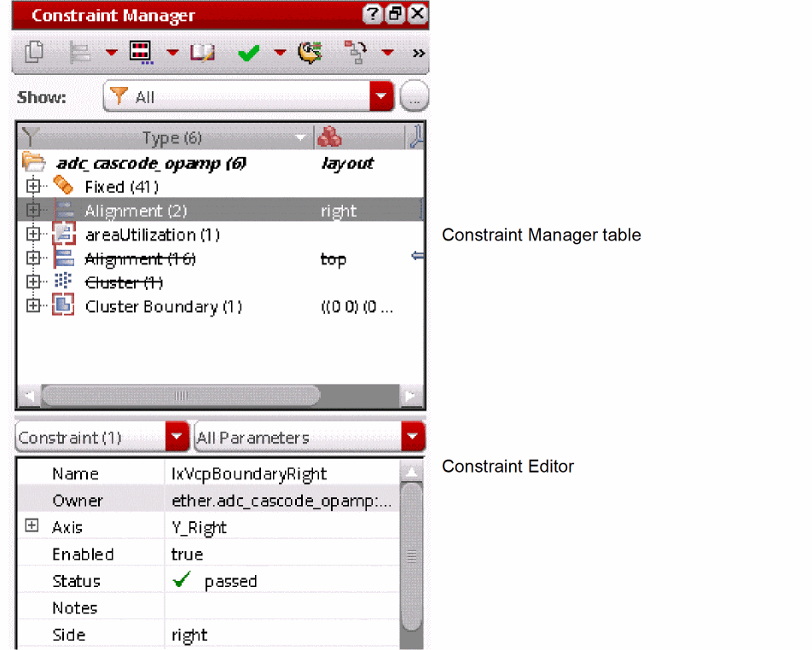Click the module generator grid icon

point(141,52)
